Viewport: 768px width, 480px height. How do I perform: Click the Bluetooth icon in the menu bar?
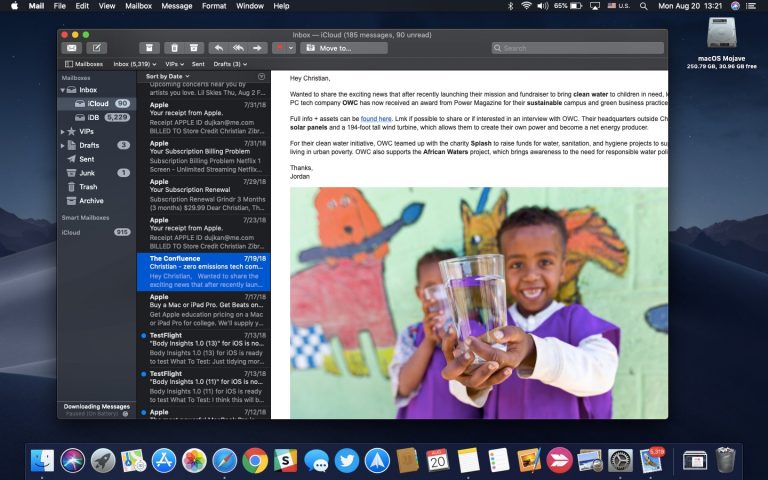(510, 6)
